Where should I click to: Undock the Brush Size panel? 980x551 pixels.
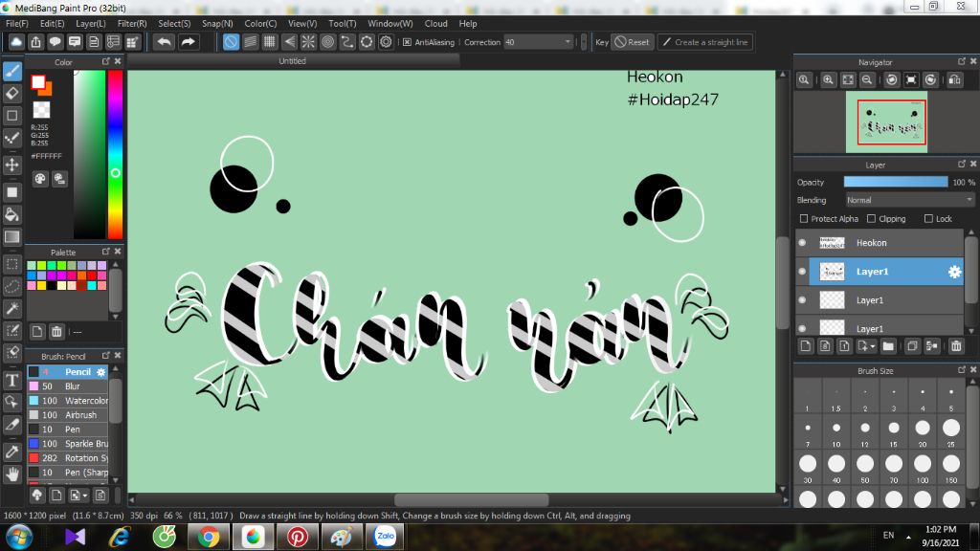click(x=961, y=370)
